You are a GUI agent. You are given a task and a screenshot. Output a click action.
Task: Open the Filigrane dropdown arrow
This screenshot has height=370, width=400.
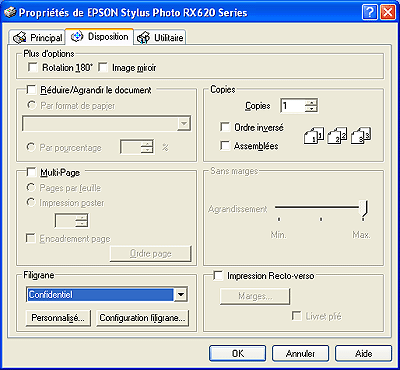click(x=181, y=295)
